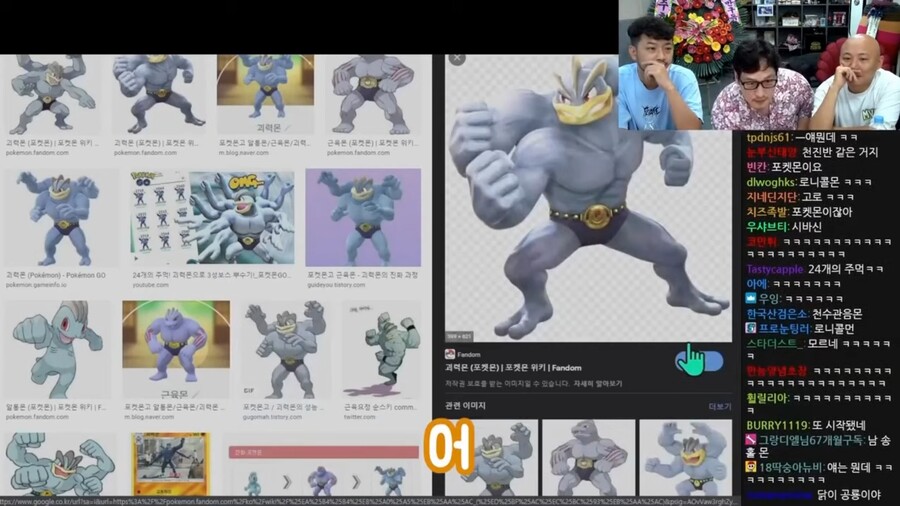This screenshot has width=900, height=506.
Task: Open the first top-row Machamp image
Action: 53,95
